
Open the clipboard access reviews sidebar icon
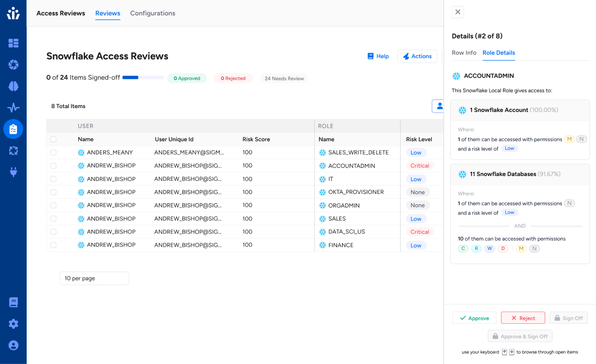pos(13,129)
